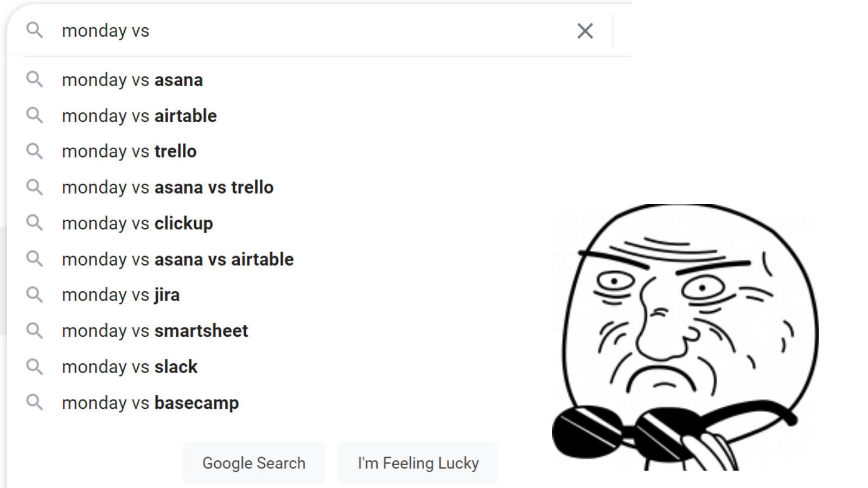Click the search icon beside 'monday vs trello'
The image size is (868, 488).
point(35,151)
